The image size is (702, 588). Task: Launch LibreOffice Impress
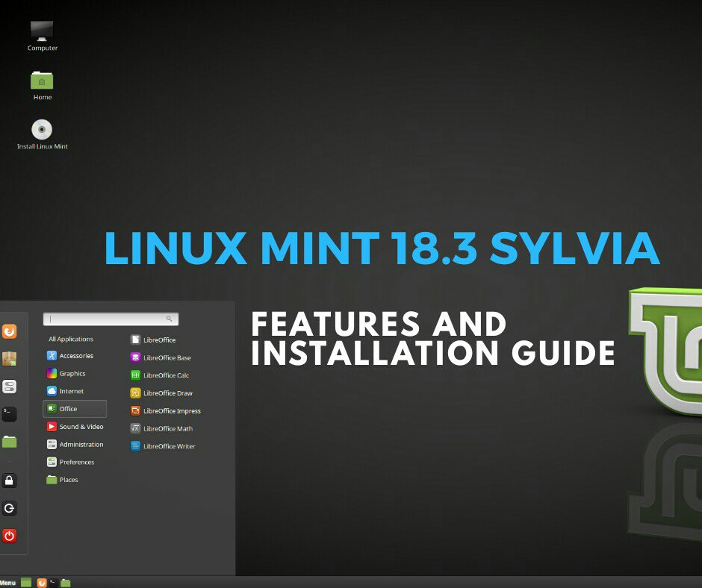click(x=166, y=411)
